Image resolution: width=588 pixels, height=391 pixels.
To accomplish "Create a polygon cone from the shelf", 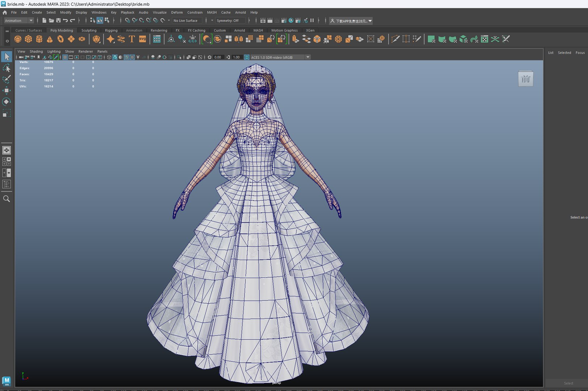I will pyautogui.click(x=50, y=39).
